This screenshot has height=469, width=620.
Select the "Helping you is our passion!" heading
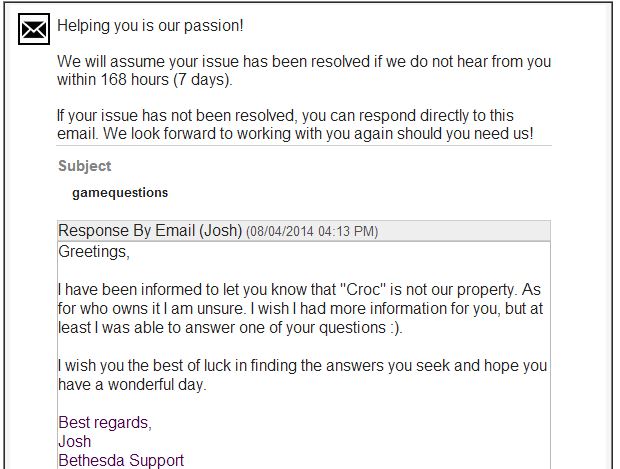pos(150,26)
